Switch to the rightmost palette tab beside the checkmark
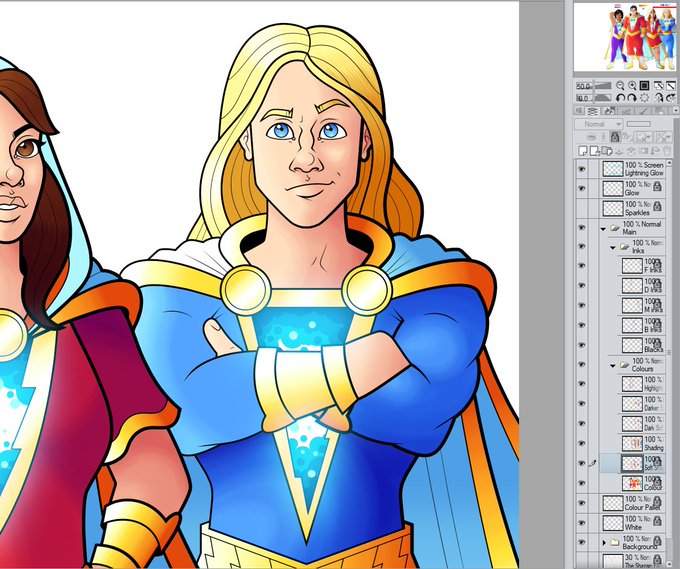Screen dimensions: 680x569 point(659,111)
